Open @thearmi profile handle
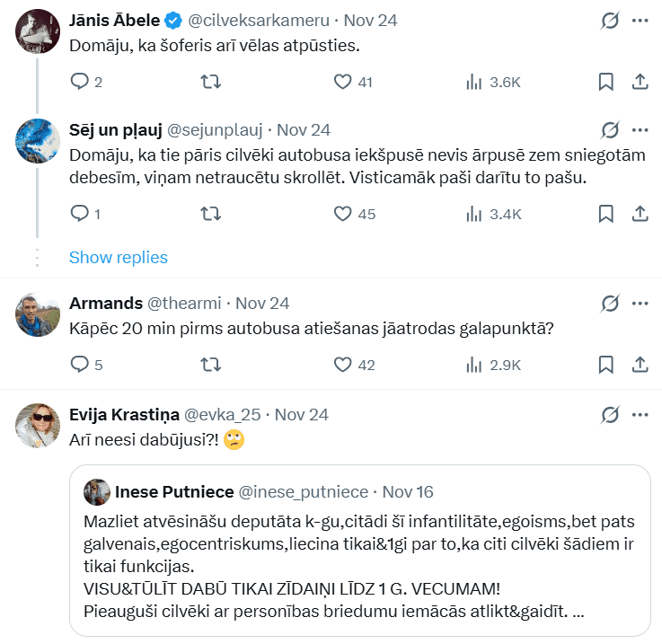This screenshot has height=644, width=662. (186, 304)
